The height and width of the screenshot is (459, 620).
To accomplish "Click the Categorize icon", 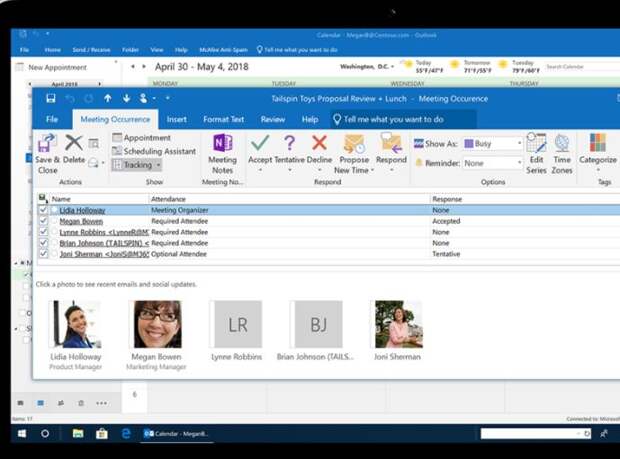I will (597, 144).
